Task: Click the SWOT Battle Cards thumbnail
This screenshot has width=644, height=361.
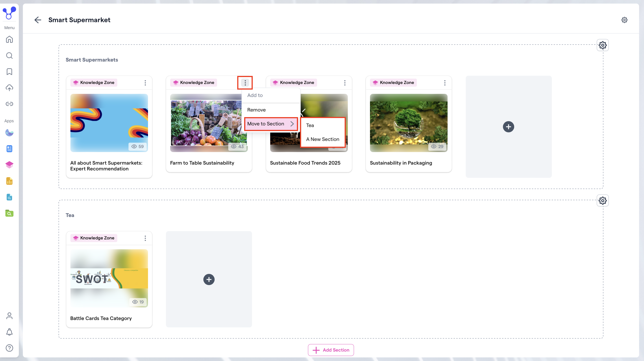Action: [109, 278]
